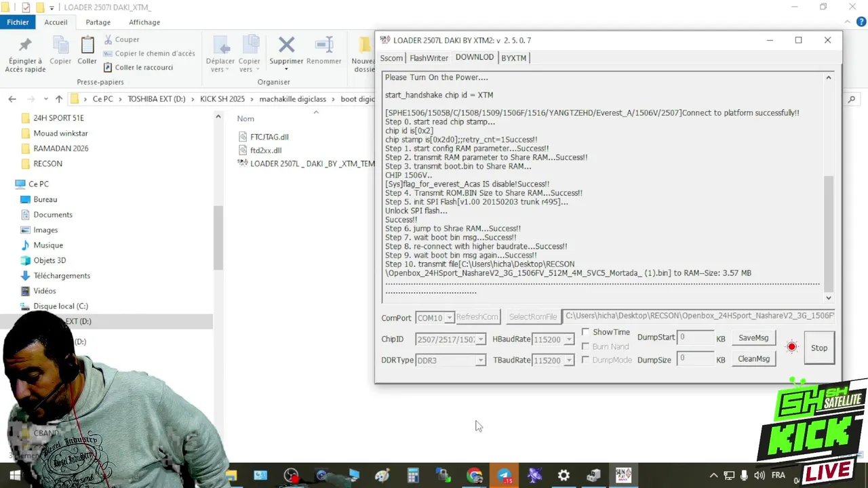Open RAMADAN 2026 folder in sidebar
This screenshot has height=488, width=868.
click(x=60, y=148)
